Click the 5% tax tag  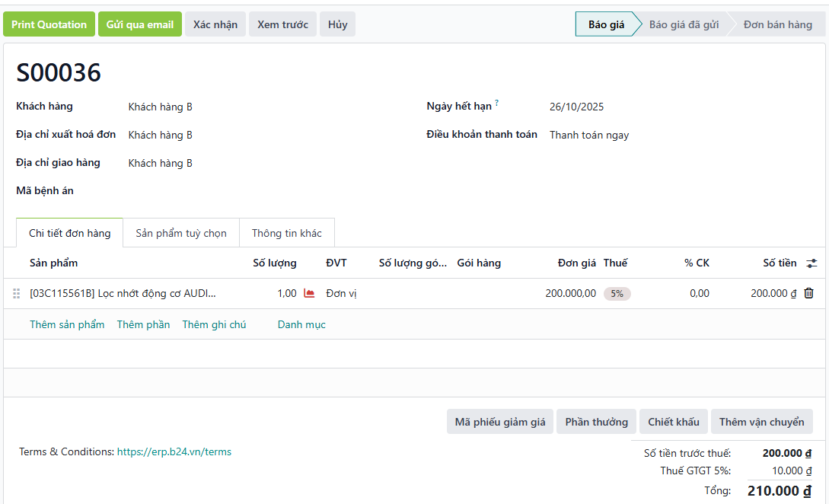[617, 294]
